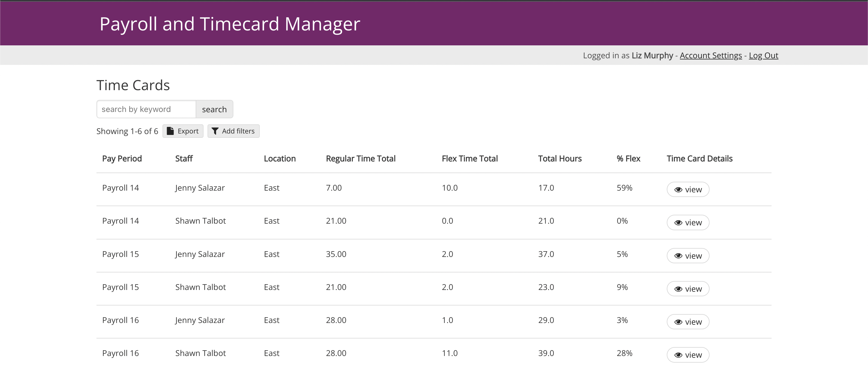
Task: View Jenny Salazar's Payroll 14 time card
Action: click(x=688, y=189)
